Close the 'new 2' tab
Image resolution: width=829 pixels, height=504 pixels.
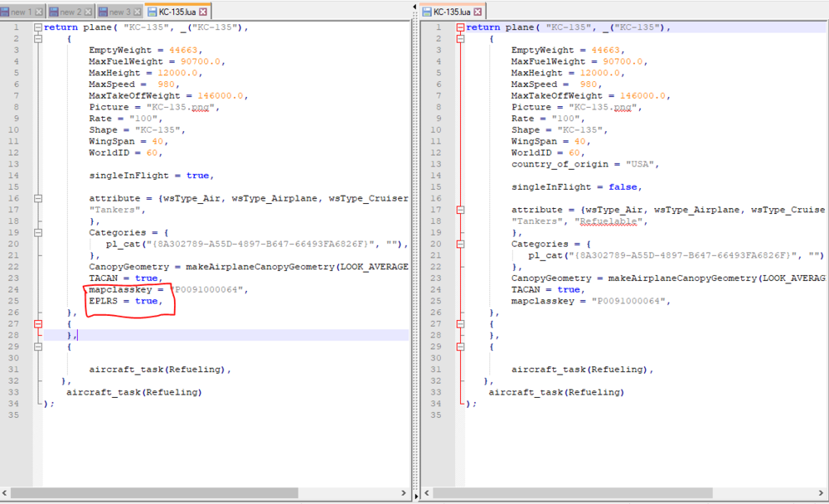point(88,12)
